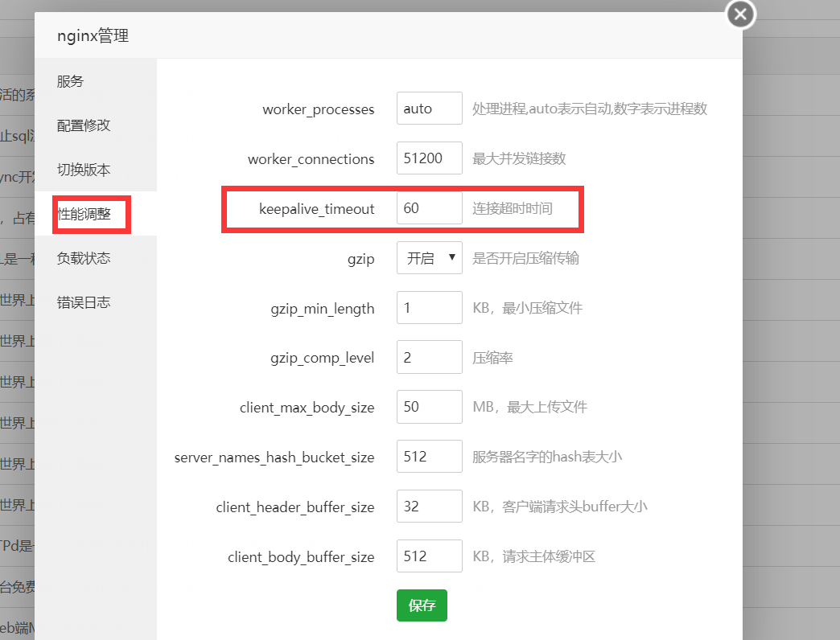Click the client_max_body_size label
Screen dimensions: 840x640
tap(307, 408)
